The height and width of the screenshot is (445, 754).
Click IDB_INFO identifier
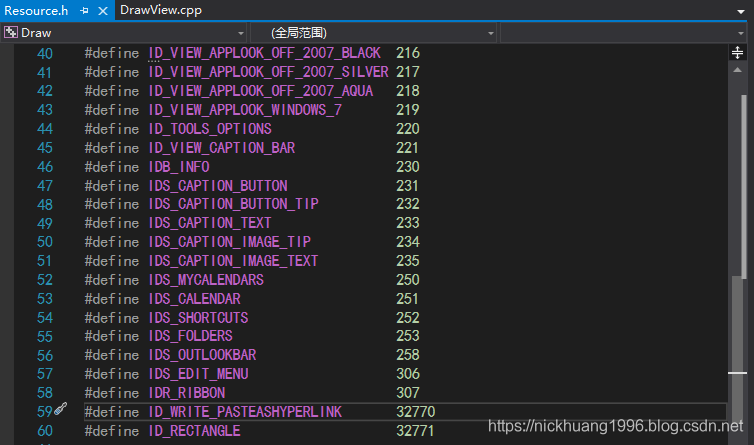click(x=178, y=166)
